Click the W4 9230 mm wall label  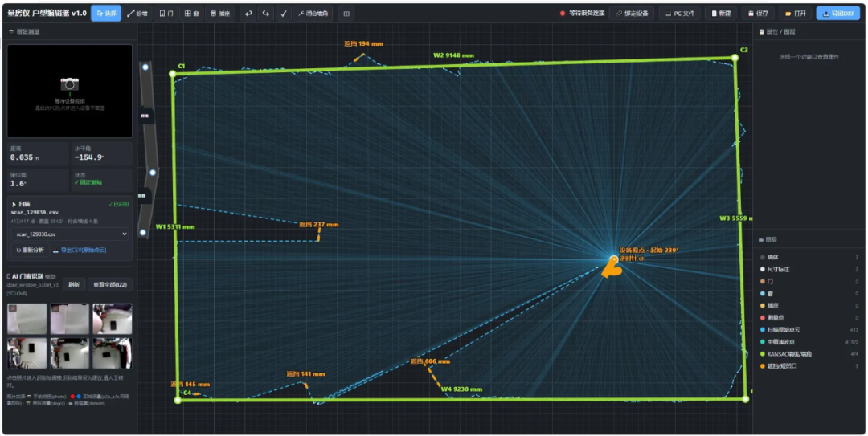461,389
